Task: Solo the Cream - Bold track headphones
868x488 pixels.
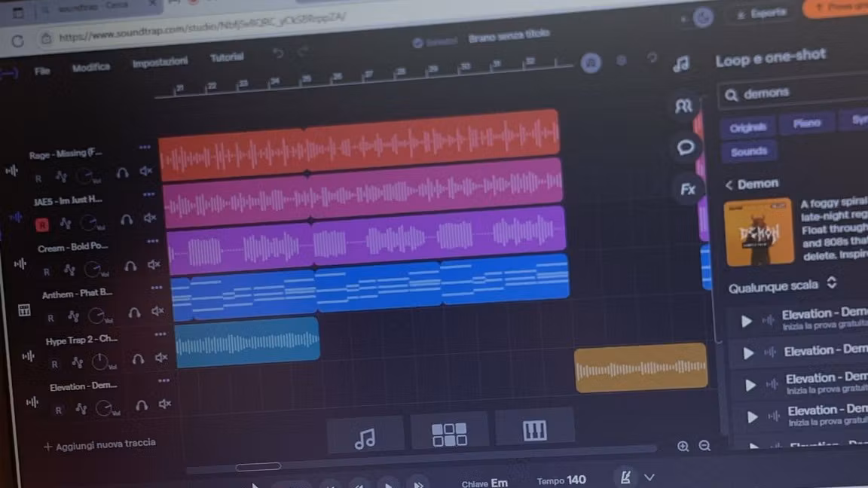Action: [x=130, y=267]
